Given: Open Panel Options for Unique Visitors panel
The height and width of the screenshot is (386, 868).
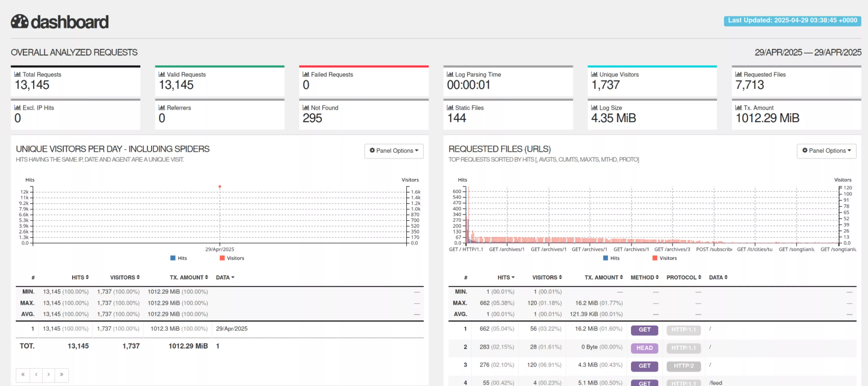Looking at the screenshot, I should tap(394, 151).
